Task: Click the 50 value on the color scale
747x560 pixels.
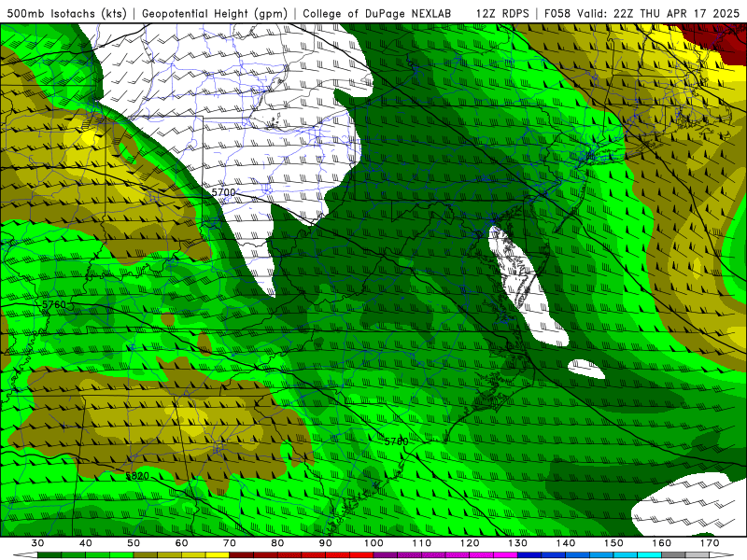Action: point(134,543)
